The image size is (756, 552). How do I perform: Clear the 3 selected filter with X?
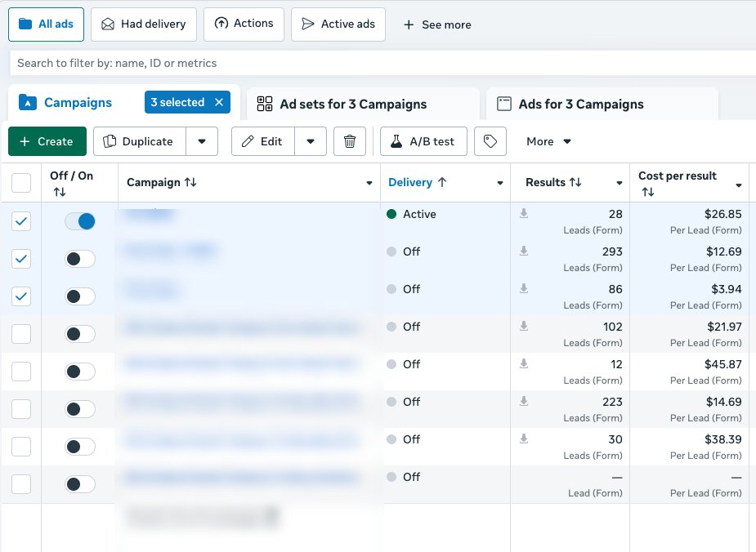[x=219, y=102]
